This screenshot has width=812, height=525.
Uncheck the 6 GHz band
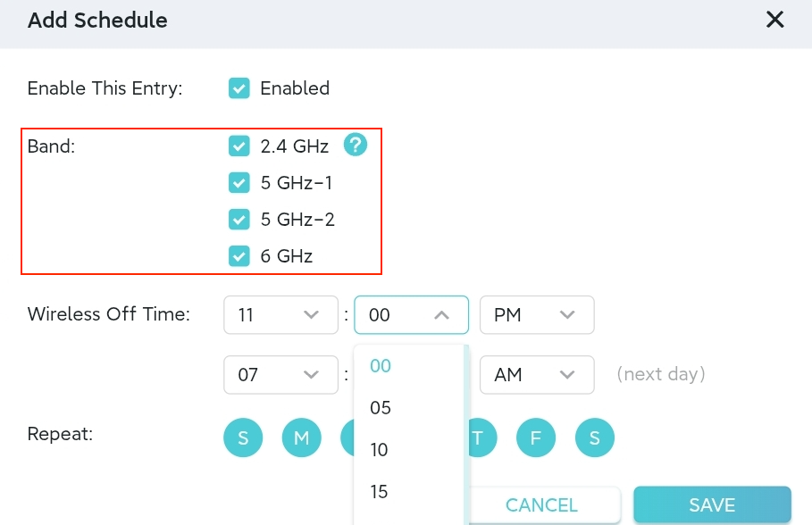(x=239, y=256)
